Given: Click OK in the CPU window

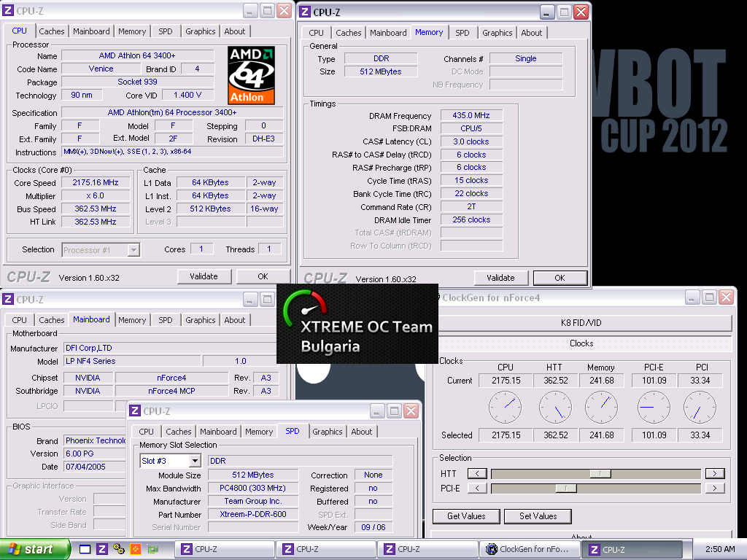Looking at the screenshot, I should (263, 276).
